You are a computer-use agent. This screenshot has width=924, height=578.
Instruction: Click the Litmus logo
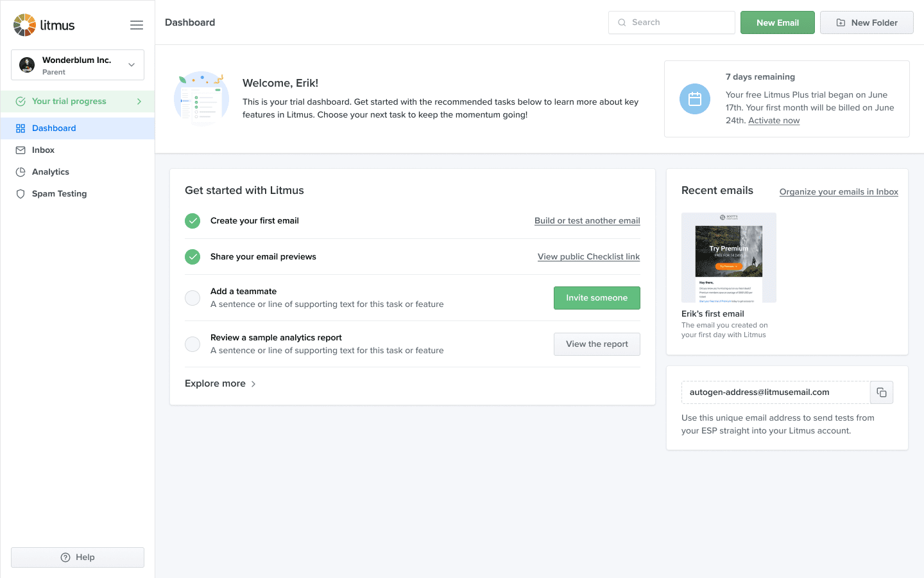[44, 25]
